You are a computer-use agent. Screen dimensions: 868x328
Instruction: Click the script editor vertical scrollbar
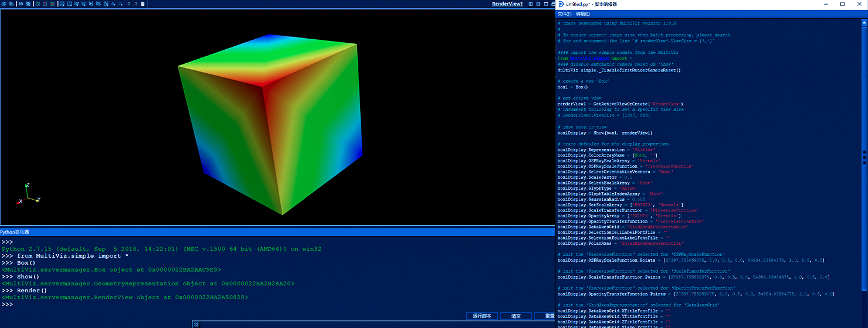[864, 157]
